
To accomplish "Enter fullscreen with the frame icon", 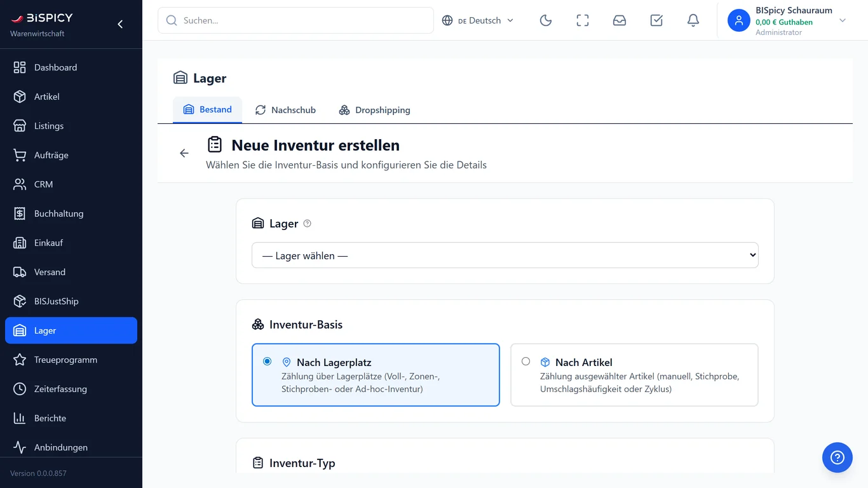I will [x=583, y=20].
